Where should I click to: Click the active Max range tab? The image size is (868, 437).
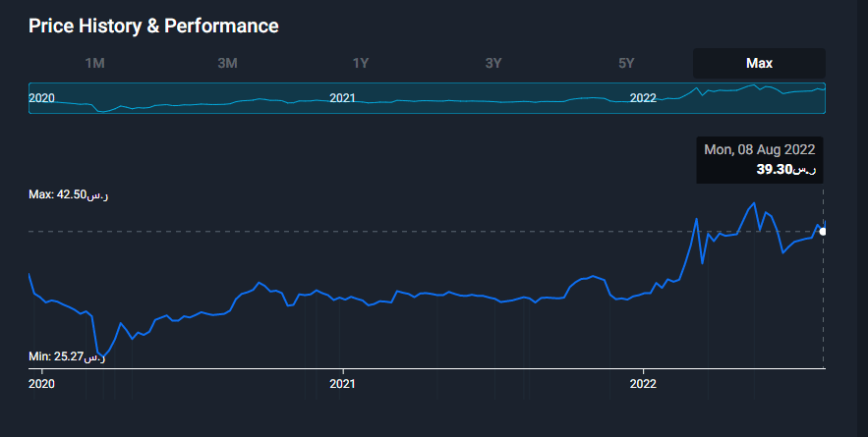(759, 63)
